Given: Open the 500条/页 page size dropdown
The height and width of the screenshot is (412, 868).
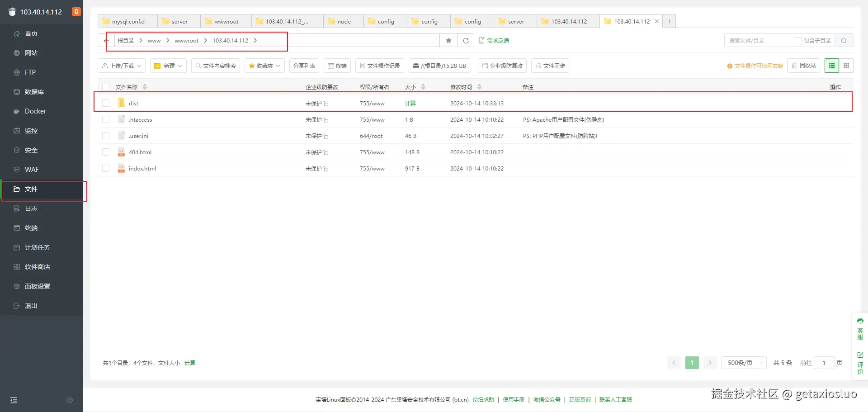Looking at the screenshot, I should click(744, 363).
